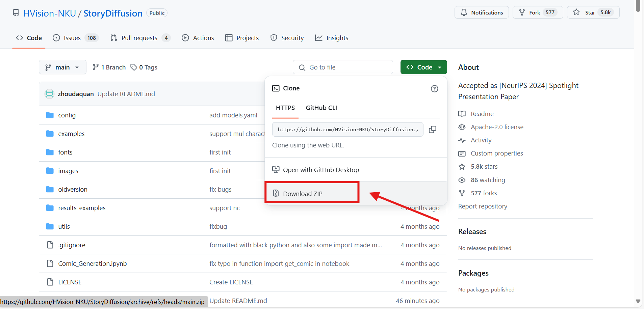
Task: Expand the main branch dropdown
Action: pyautogui.click(x=62, y=67)
